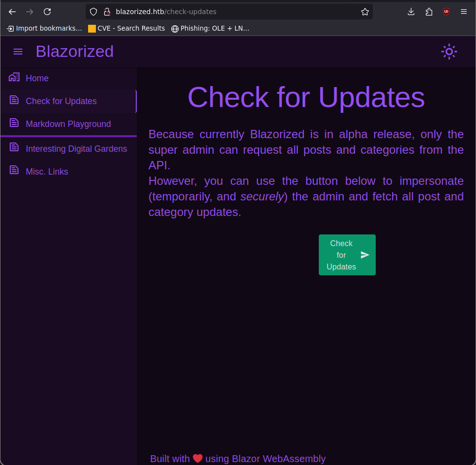This screenshot has height=465, width=476.
Task: Click the document icon beside Misc. Links
Action: pos(14,170)
